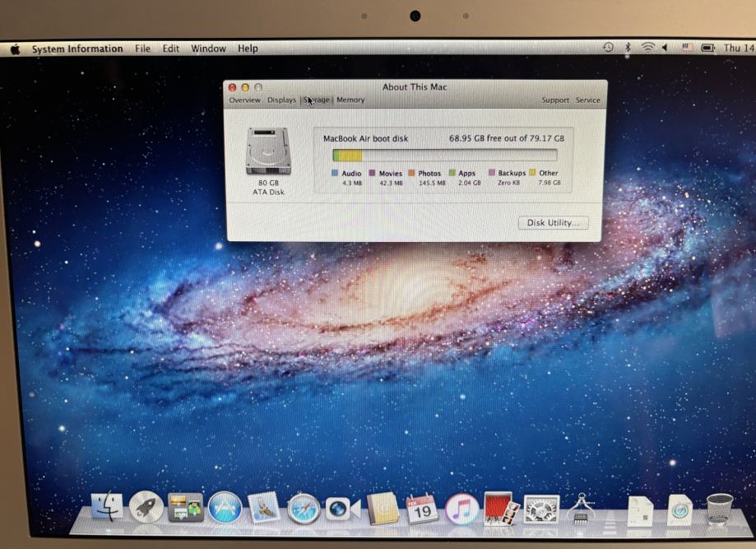Launch iTunes music note icon

coord(461,509)
